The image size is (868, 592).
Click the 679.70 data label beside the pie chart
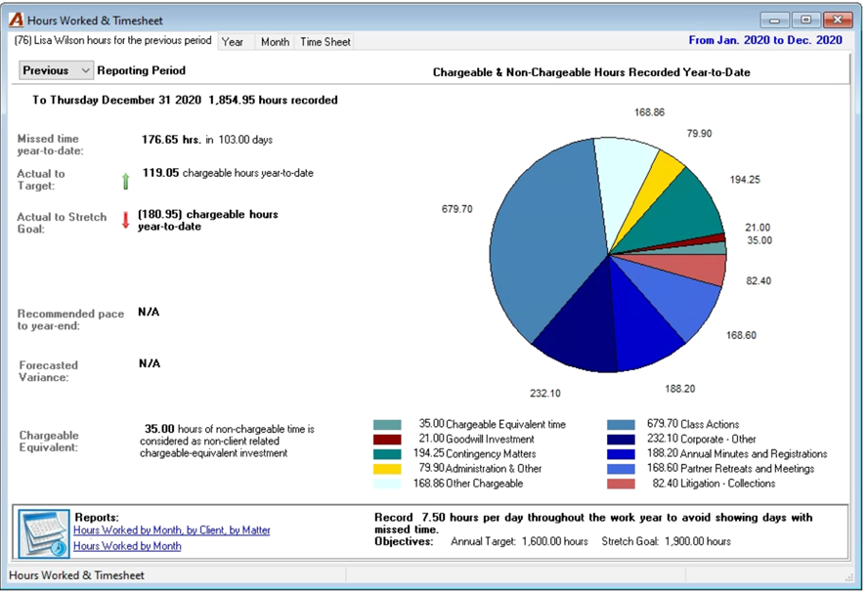point(456,209)
